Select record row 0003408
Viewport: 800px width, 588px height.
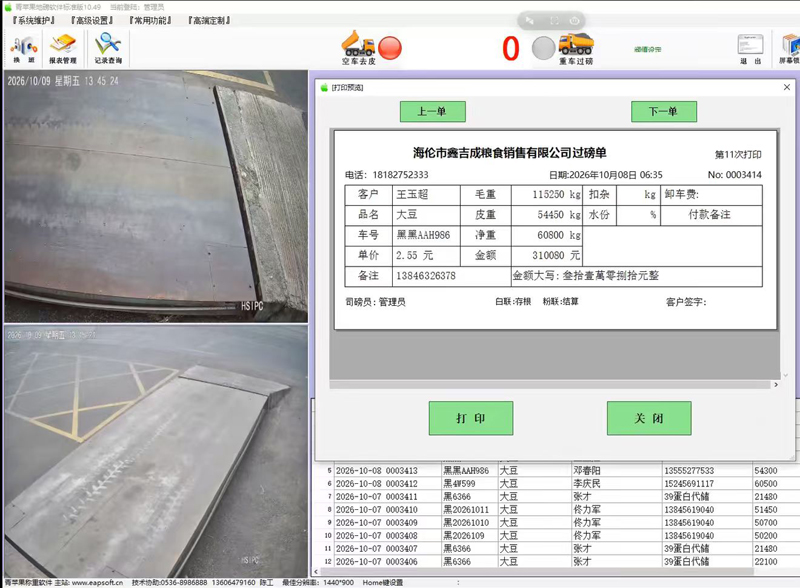tap(557, 535)
